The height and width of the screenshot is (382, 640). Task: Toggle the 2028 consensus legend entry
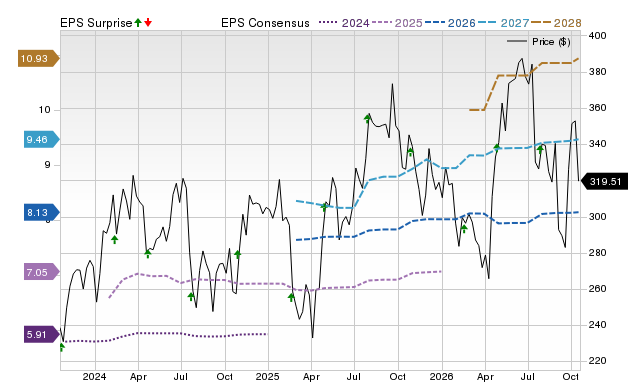tap(556, 23)
